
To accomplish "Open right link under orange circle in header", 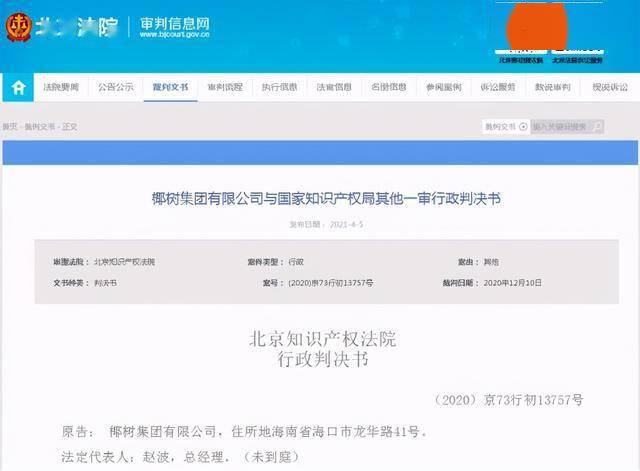I will point(577,60).
